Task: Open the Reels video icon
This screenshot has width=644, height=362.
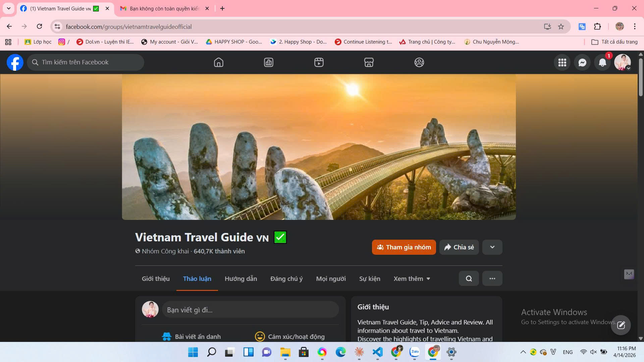Action: pos(319,62)
